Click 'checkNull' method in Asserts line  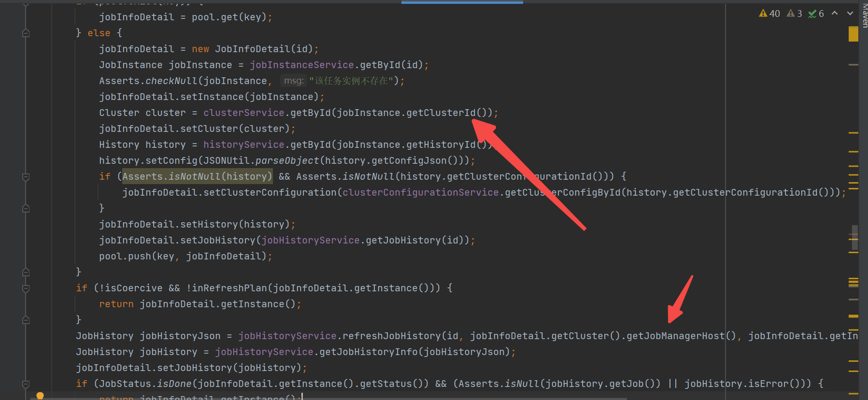tap(171, 81)
